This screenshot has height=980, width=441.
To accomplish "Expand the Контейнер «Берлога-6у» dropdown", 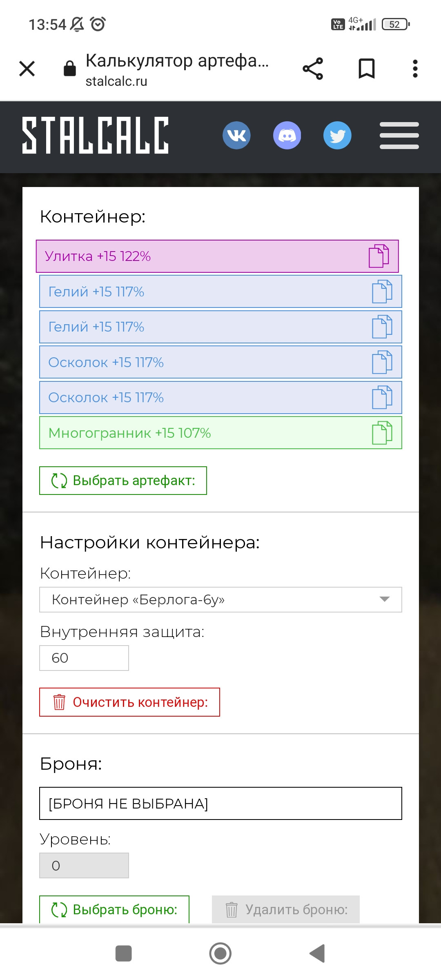I will coord(220,599).
